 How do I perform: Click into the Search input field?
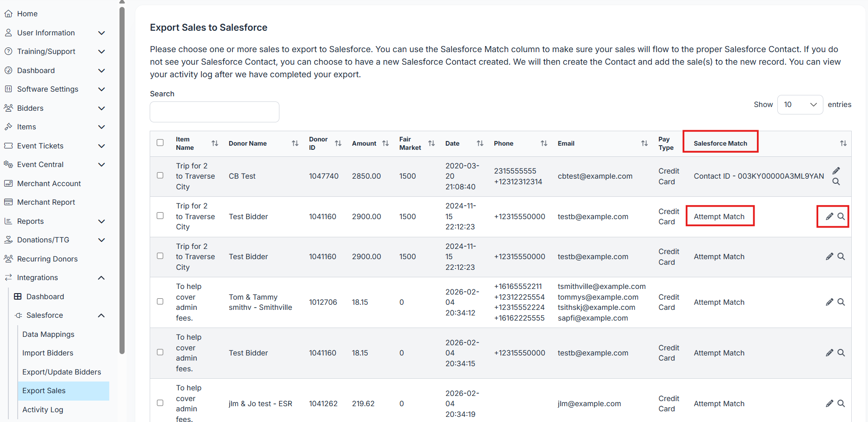(214, 112)
